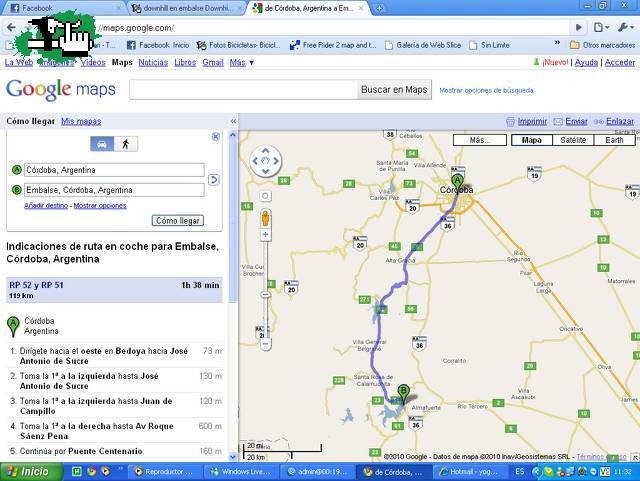640x481 pixels.
Task: Click the zoom slider handle
Action: coord(265,294)
